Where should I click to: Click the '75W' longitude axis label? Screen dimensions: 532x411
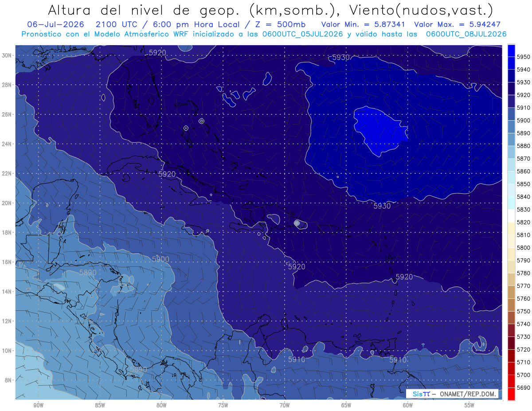pyautogui.click(x=223, y=405)
